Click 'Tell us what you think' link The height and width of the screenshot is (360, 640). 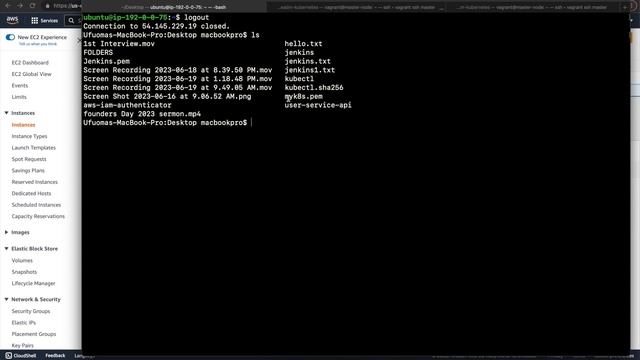tap(38, 44)
